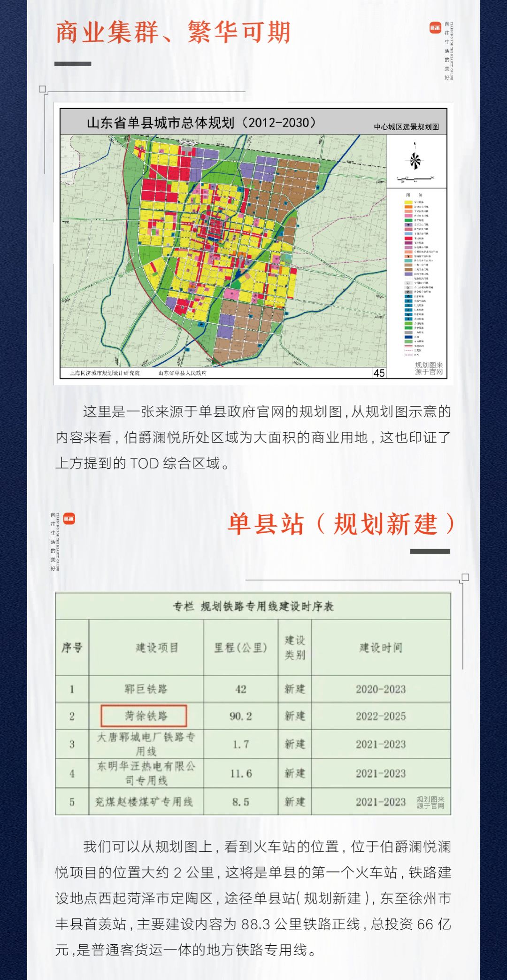Image resolution: width=507 pixels, height=980 pixels.
Task: Click sequence number 5 in the table
Action: pos(72,801)
